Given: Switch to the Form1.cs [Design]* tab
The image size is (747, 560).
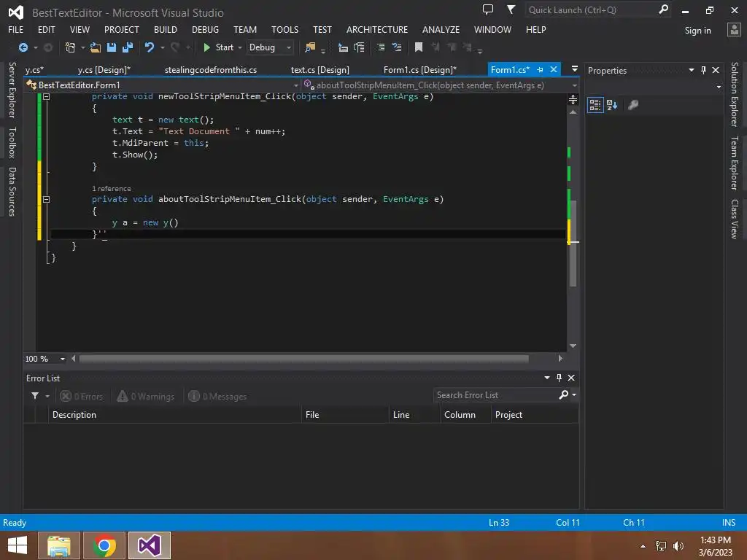Looking at the screenshot, I should (419, 70).
